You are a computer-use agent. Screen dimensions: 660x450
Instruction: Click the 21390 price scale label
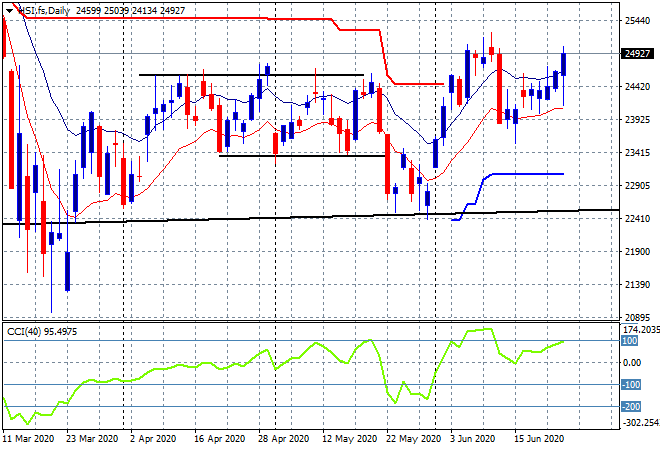tap(637, 285)
